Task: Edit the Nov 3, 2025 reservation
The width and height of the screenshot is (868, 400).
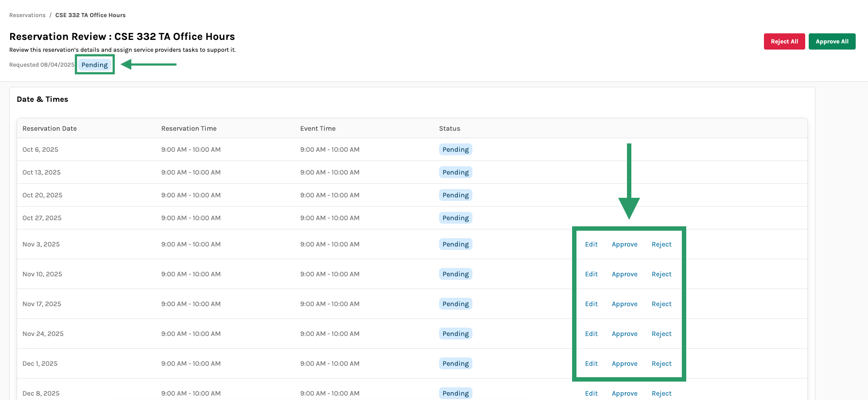Action: click(591, 244)
